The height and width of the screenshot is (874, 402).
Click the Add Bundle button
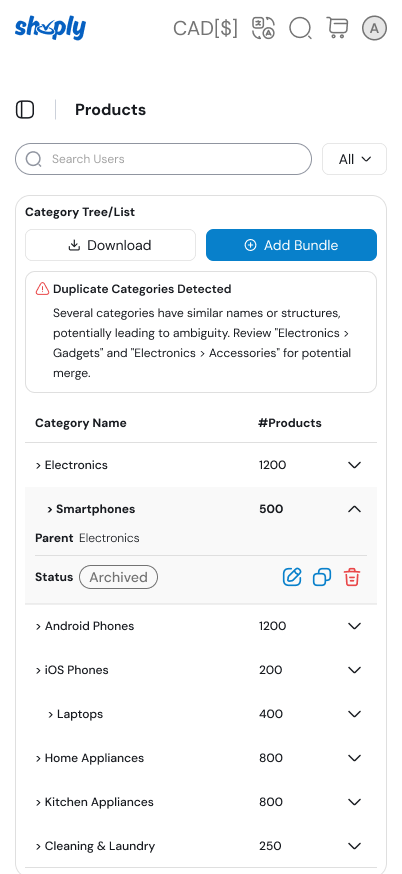292,245
